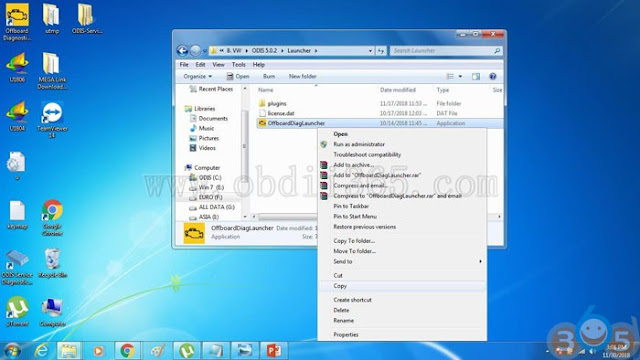
Task: Choose Troubleshoot compatibility
Action: coord(402,154)
